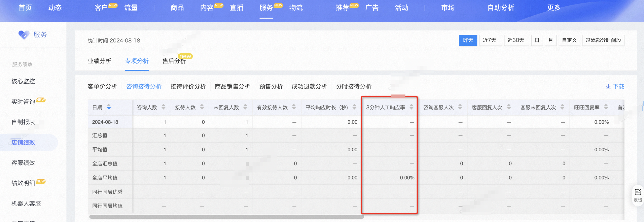644x222 pixels.
Task: Click the 下载 download link
Action: coord(615,87)
